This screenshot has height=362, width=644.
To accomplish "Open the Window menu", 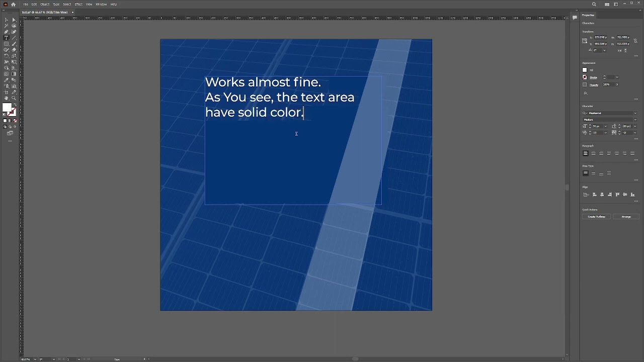I will (x=101, y=5).
